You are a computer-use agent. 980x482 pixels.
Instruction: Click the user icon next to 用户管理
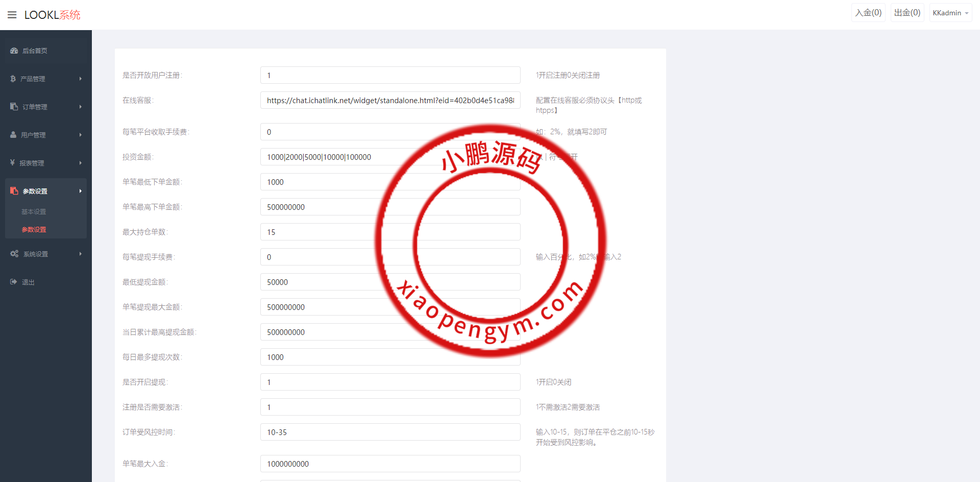click(12, 135)
